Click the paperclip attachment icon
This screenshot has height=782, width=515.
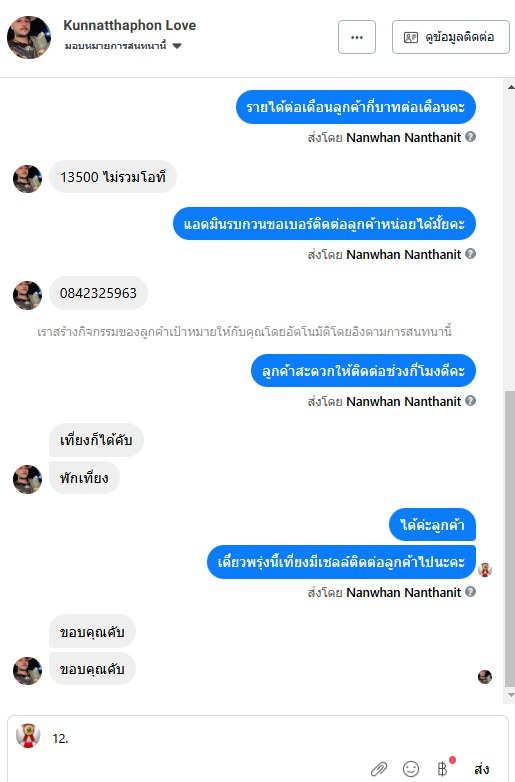point(379,769)
